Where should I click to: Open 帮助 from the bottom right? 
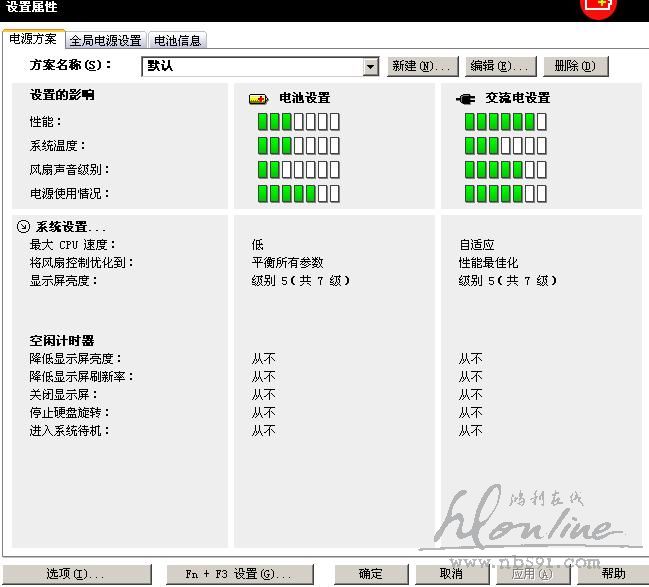click(613, 574)
